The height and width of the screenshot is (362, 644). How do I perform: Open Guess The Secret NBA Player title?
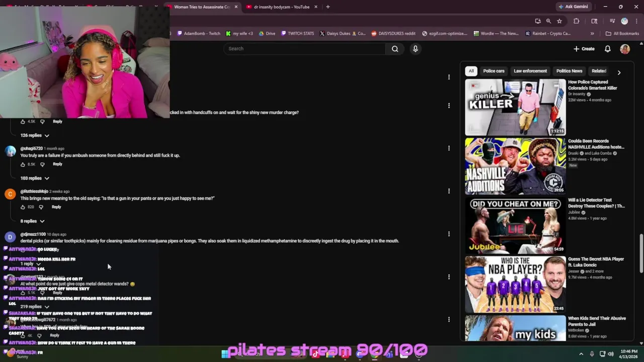point(596,262)
